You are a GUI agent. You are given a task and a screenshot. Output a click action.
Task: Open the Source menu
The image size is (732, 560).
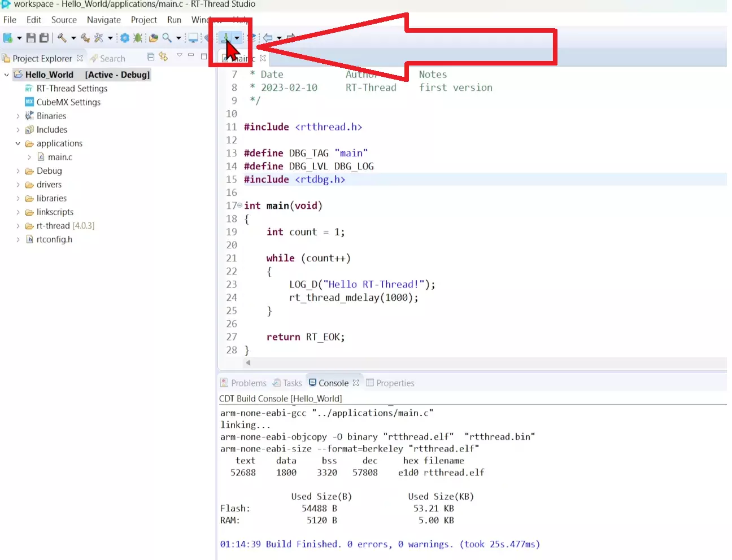[64, 20]
